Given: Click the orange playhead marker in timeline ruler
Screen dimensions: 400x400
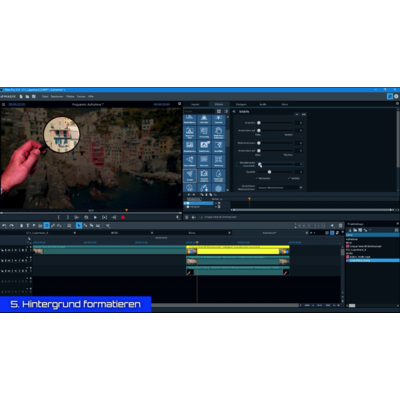Looking at the screenshot, I should pyautogui.click(x=197, y=242).
